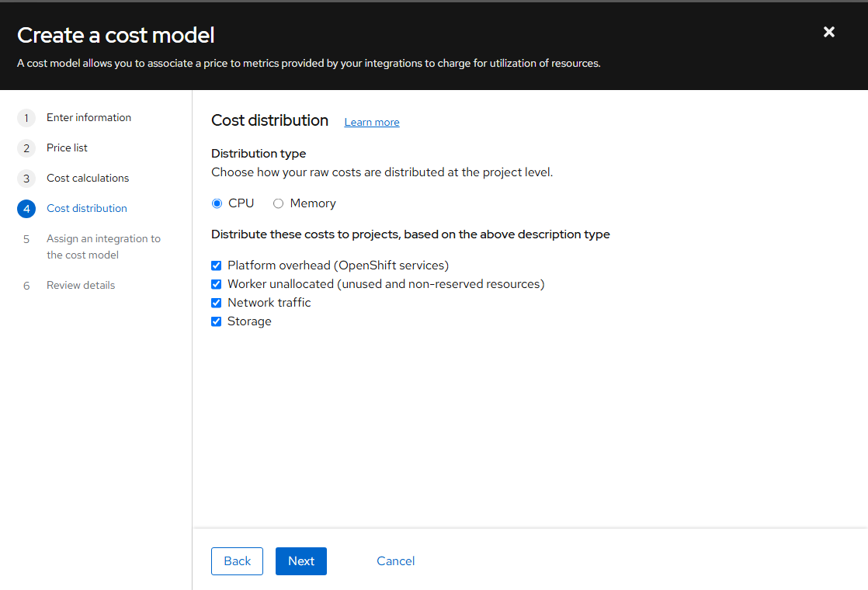This screenshot has height=590, width=868.
Task: Proceed with the Next button
Action: (301, 561)
